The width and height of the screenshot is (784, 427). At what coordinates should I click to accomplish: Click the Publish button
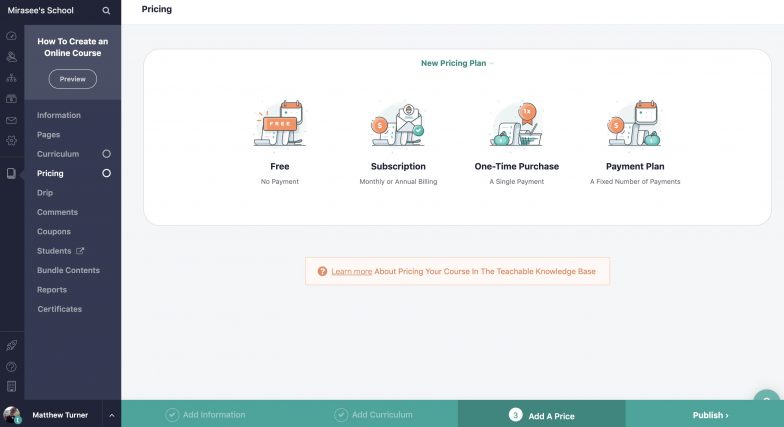coord(710,415)
